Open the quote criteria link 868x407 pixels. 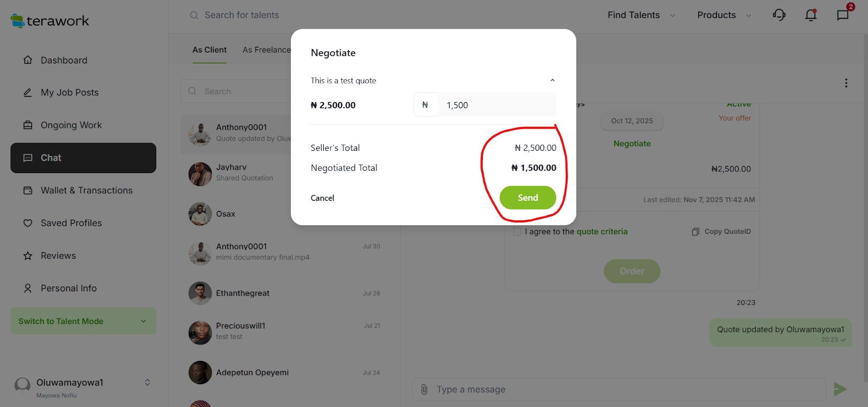click(x=602, y=232)
